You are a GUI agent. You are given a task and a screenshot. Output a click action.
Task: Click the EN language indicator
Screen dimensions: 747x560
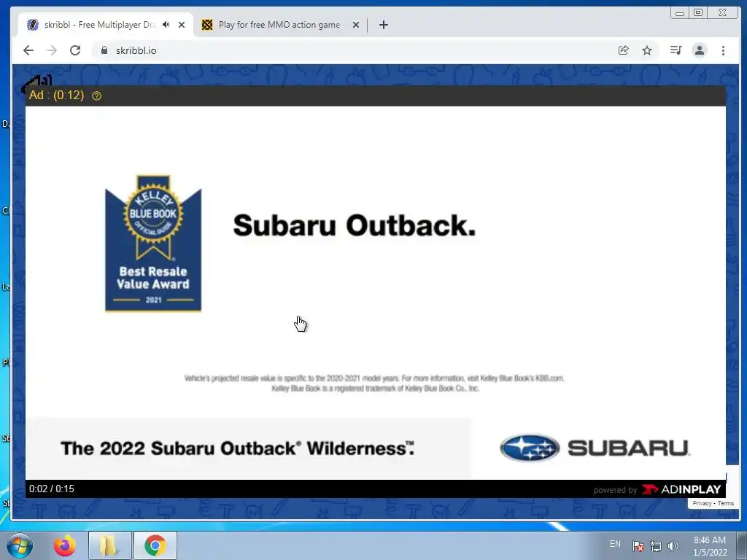pyautogui.click(x=615, y=544)
